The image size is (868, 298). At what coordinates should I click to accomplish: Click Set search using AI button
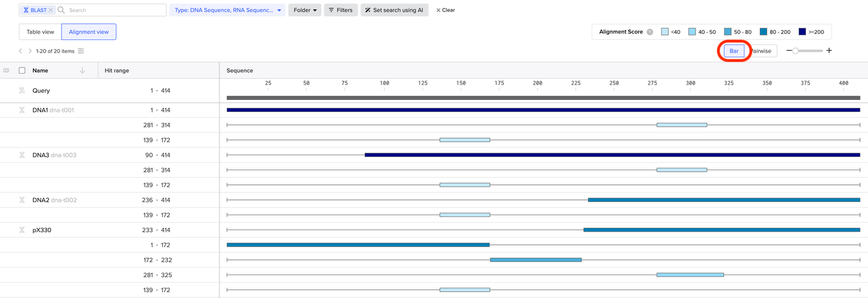coord(394,10)
